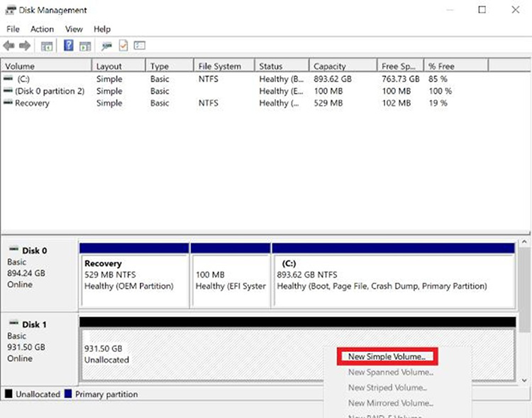The image size is (532, 418).
Task: Click the Properties checkmark sheet icon
Action: click(123, 45)
